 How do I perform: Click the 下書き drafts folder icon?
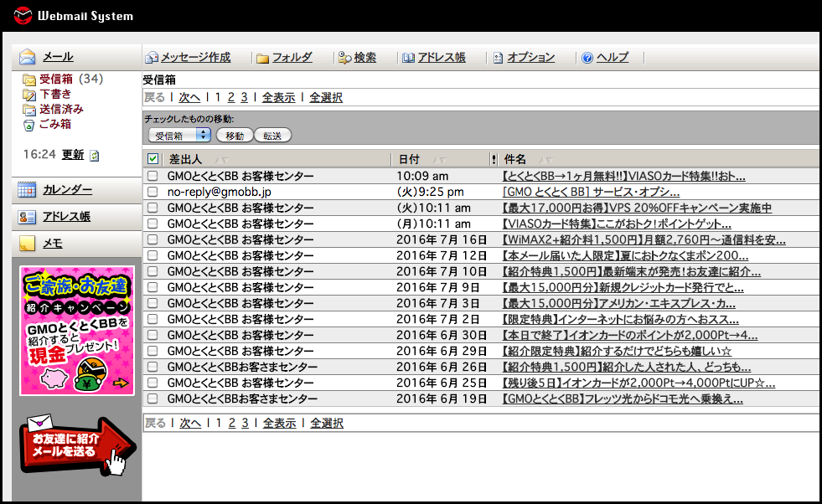pos(28,95)
